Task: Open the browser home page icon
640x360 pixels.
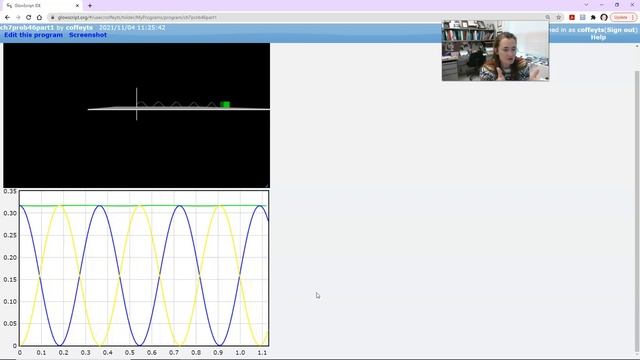Action: [39, 18]
